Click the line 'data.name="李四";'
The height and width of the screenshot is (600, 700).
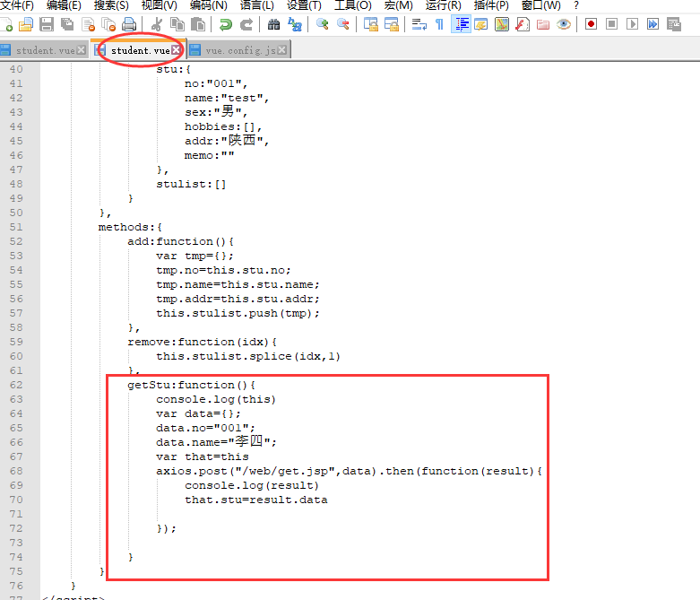pos(217,442)
